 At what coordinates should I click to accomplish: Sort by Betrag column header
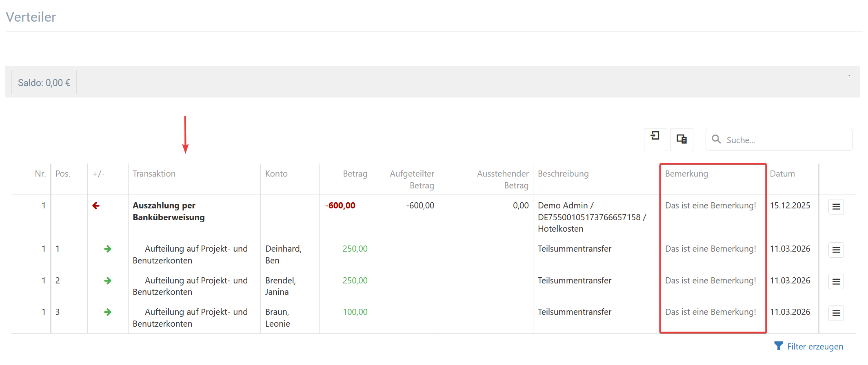pos(355,174)
